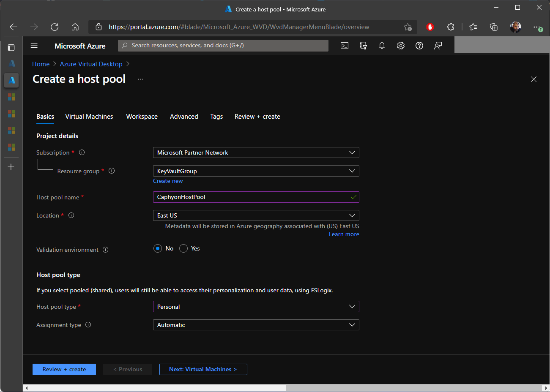Switch to the Review + create tab
Screen dimensions: 550x392
[x=257, y=117]
